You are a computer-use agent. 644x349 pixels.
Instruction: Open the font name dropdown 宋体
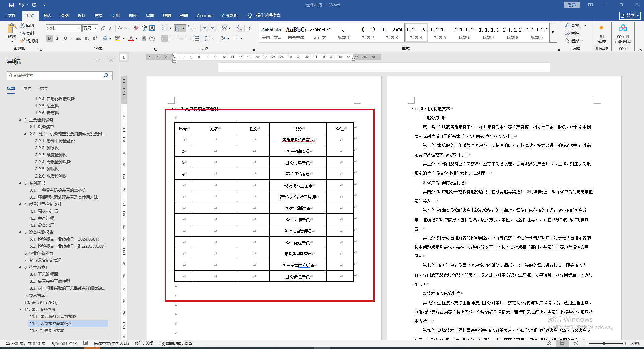click(79, 28)
